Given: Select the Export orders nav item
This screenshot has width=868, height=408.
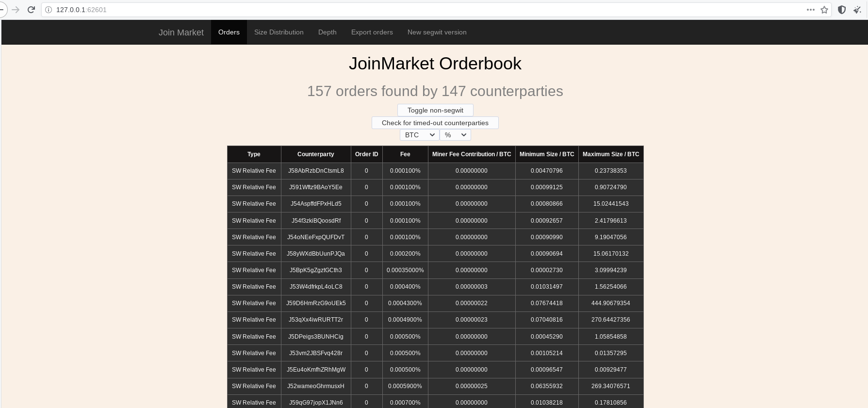Looking at the screenshot, I should click(x=372, y=33).
